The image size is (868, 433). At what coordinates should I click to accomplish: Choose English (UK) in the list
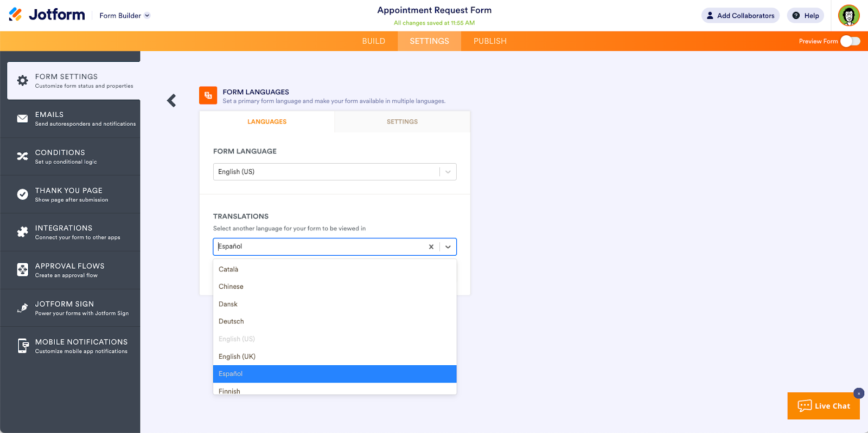[x=335, y=357]
